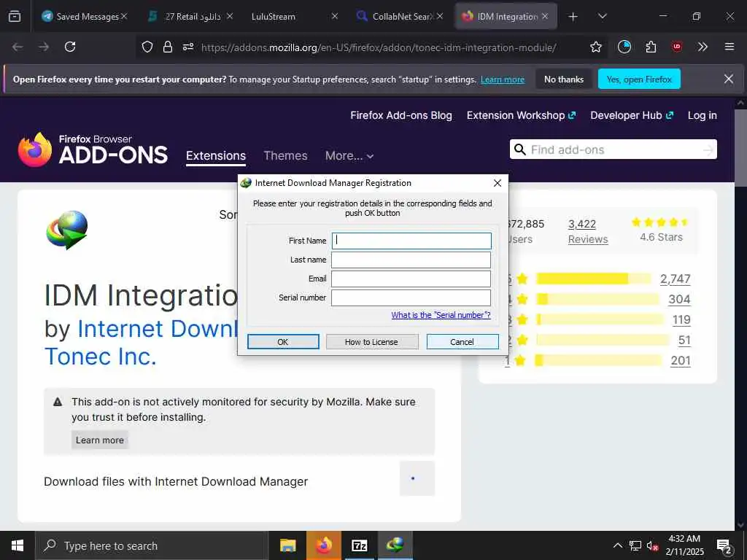Image resolution: width=747 pixels, height=560 pixels.
Task: Show more tools with the double-chevron icon
Action: [x=703, y=47]
